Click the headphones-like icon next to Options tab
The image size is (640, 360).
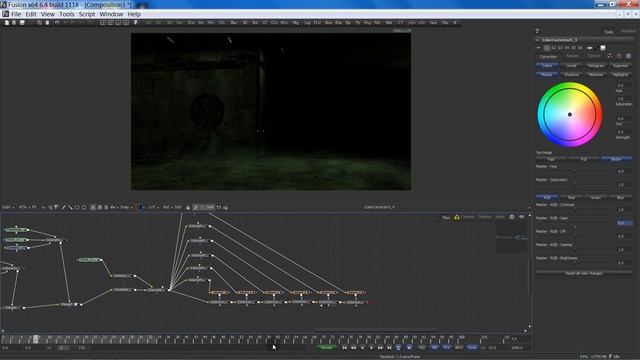(610, 56)
